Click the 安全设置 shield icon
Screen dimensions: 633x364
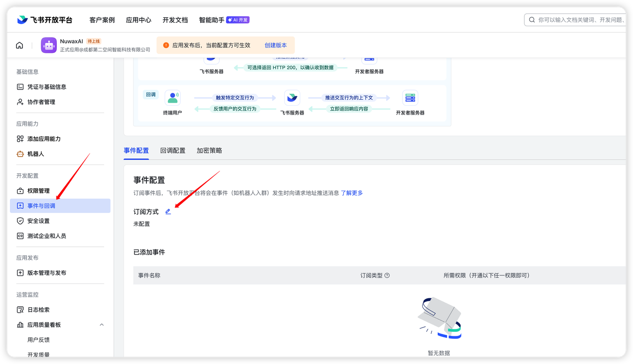click(x=20, y=221)
